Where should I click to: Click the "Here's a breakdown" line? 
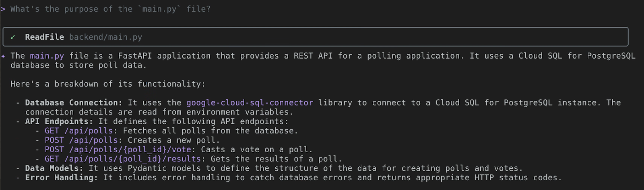[108, 84]
